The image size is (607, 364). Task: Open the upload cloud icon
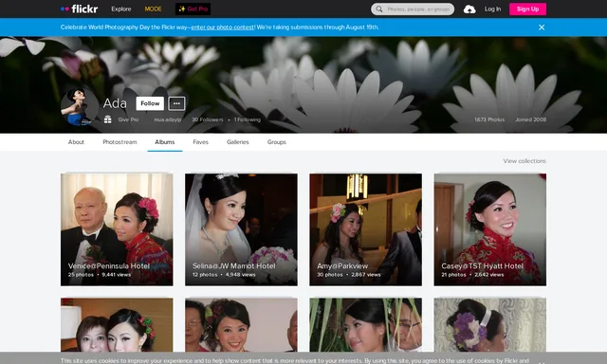pos(469,9)
